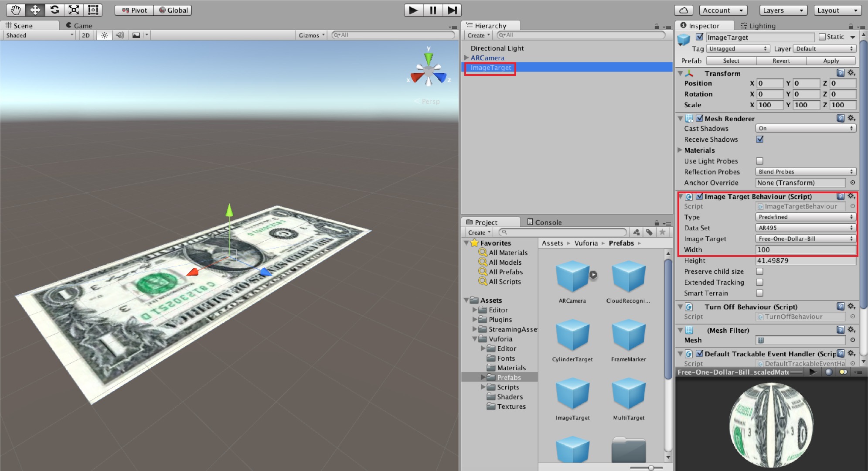Open Image Target Behaviour help icon

tap(841, 196)
